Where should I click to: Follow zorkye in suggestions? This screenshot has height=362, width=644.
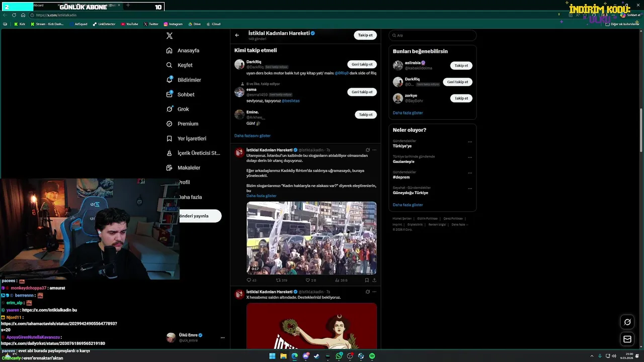pyautogui.click(x=461, y=98)
